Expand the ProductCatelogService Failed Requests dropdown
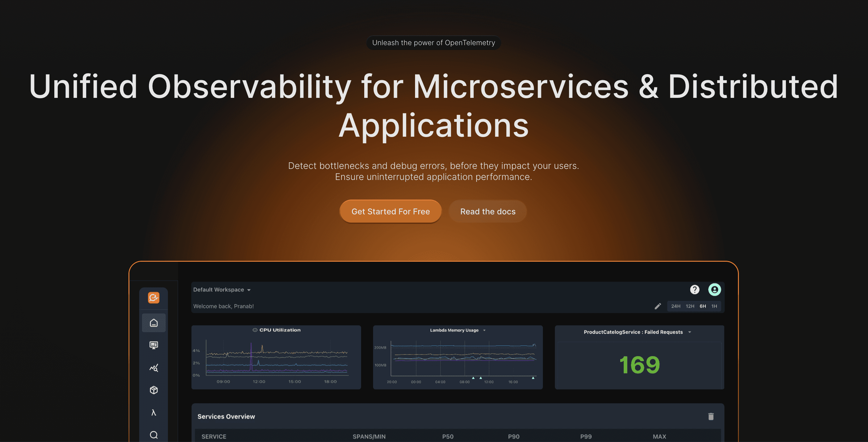The height and width of the screenshot is (442, 868). [690, 332]
